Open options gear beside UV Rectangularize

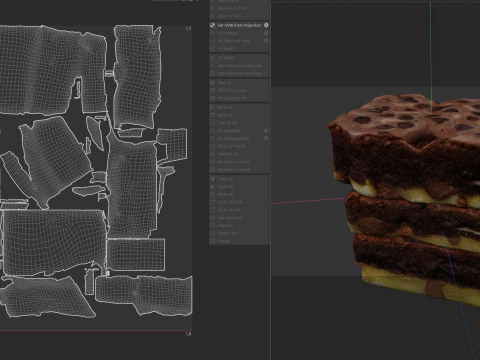(266, 138)
